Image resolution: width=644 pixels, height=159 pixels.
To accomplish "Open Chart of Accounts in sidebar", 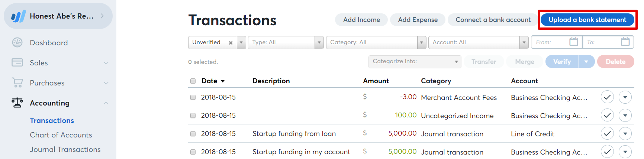I will click(x=61, y=135).
